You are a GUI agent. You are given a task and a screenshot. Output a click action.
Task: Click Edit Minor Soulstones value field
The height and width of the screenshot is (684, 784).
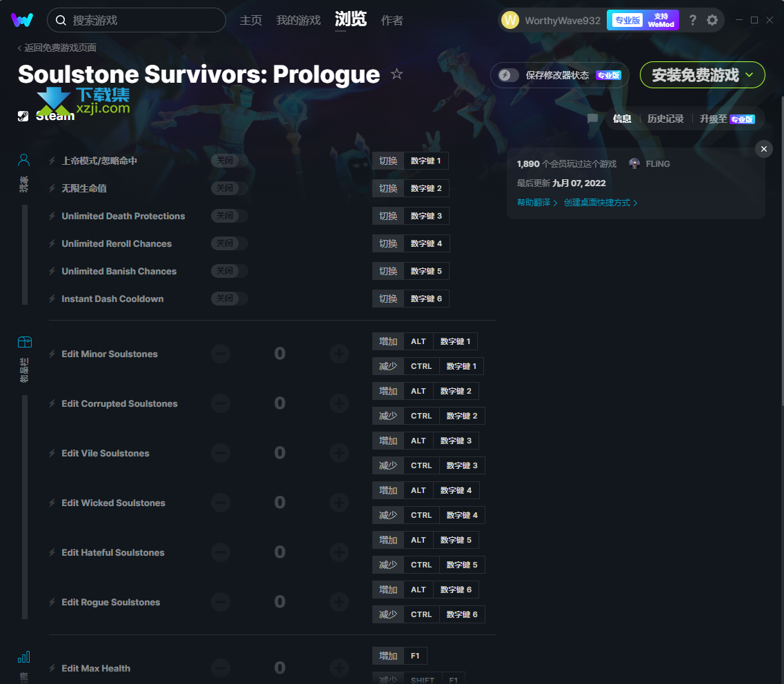tap(279, 354)
